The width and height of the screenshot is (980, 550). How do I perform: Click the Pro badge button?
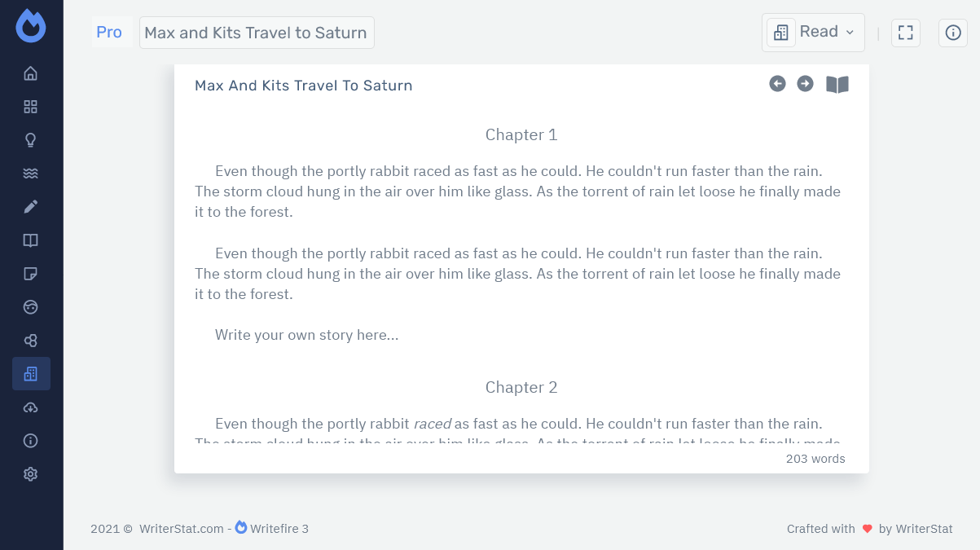109,33
